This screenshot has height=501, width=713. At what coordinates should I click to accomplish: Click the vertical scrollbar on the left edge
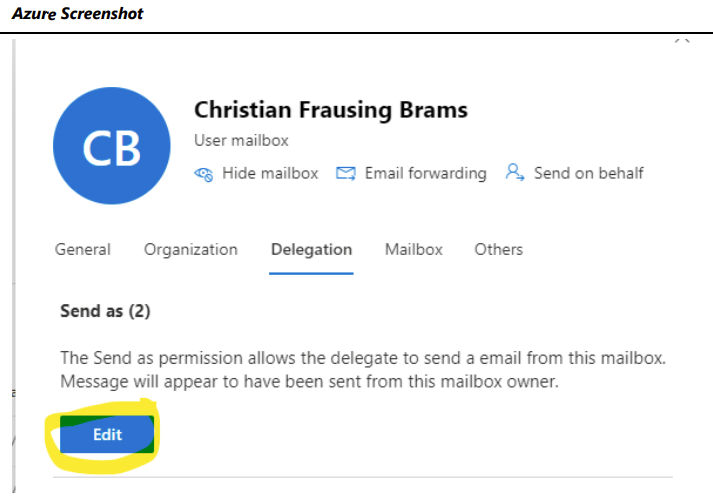pos(14,266)
